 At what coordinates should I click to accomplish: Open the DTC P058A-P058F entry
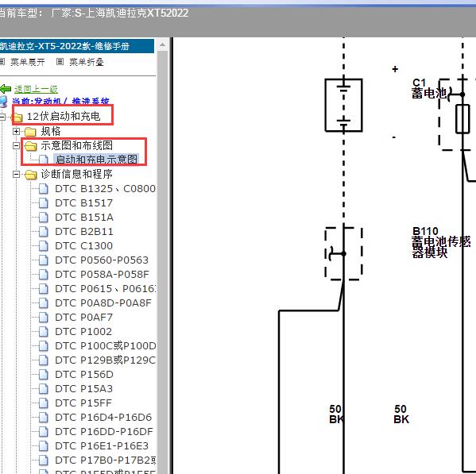[102, 274]
